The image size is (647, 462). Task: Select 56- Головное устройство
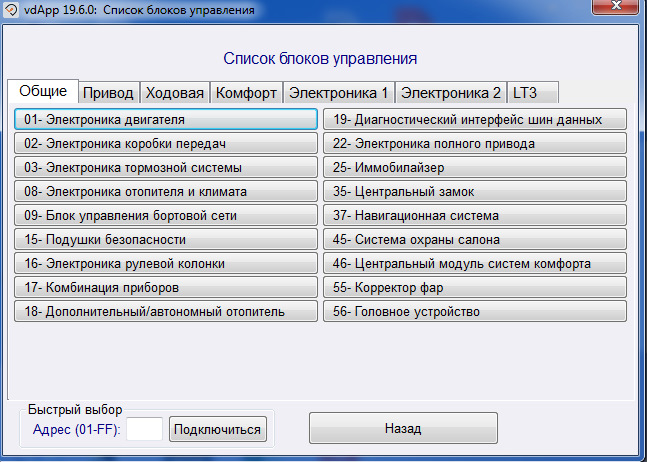475,311
